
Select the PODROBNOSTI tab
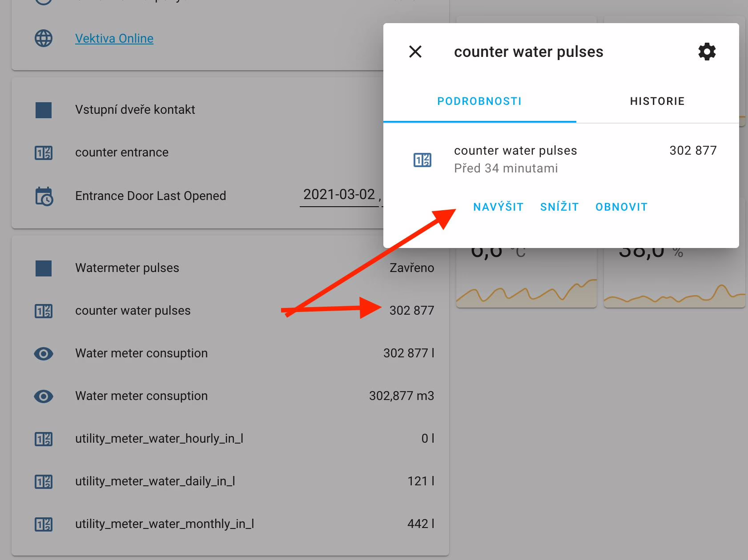pos(479,101)
